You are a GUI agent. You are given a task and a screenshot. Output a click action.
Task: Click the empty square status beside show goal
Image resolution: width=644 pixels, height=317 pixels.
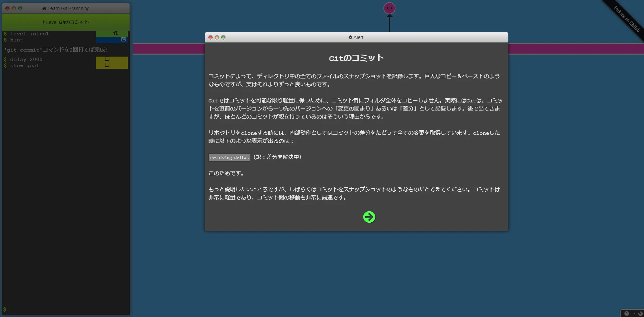tap(107, 65)
